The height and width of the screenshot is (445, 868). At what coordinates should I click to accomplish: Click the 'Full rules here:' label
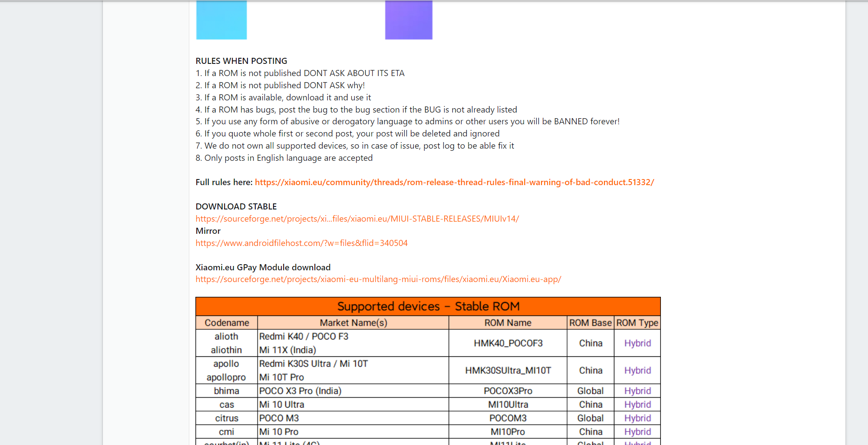(224, 182)
